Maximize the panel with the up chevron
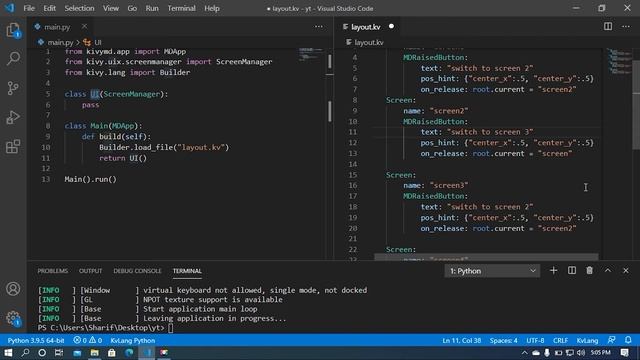 [x=608, y=271]
